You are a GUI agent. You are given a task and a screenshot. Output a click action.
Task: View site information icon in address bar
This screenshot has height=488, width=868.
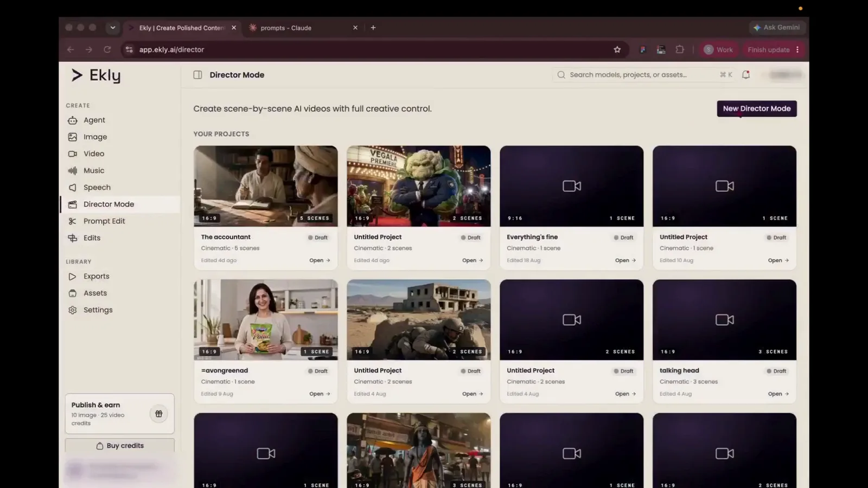tap(129, 49)
